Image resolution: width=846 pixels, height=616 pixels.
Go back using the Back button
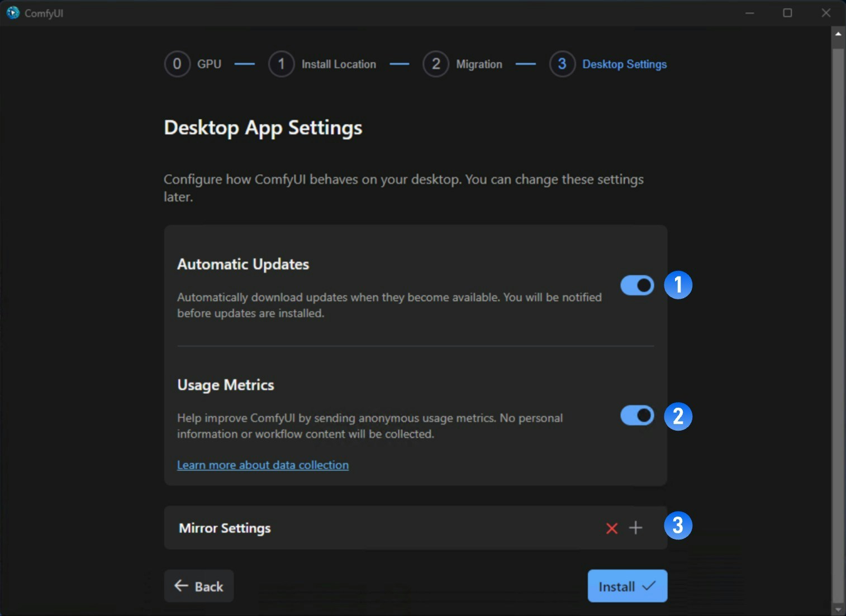pos(198,586)
